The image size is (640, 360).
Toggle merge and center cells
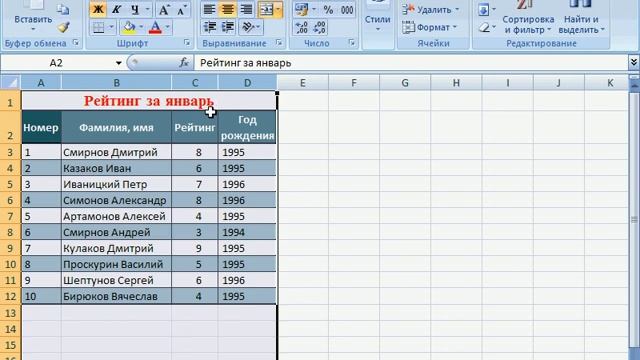[266, 9]
